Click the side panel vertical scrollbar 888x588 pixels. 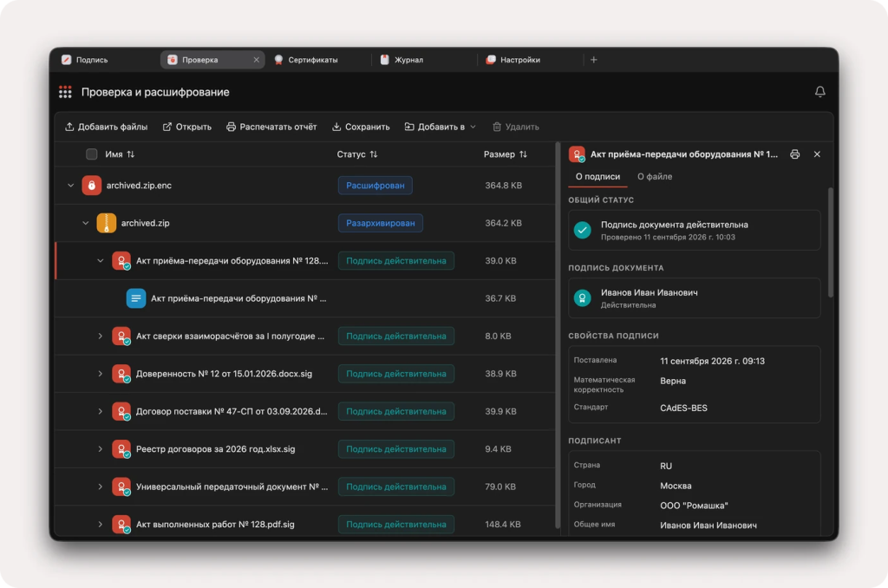pyautogui.click(x=830, y=243)
